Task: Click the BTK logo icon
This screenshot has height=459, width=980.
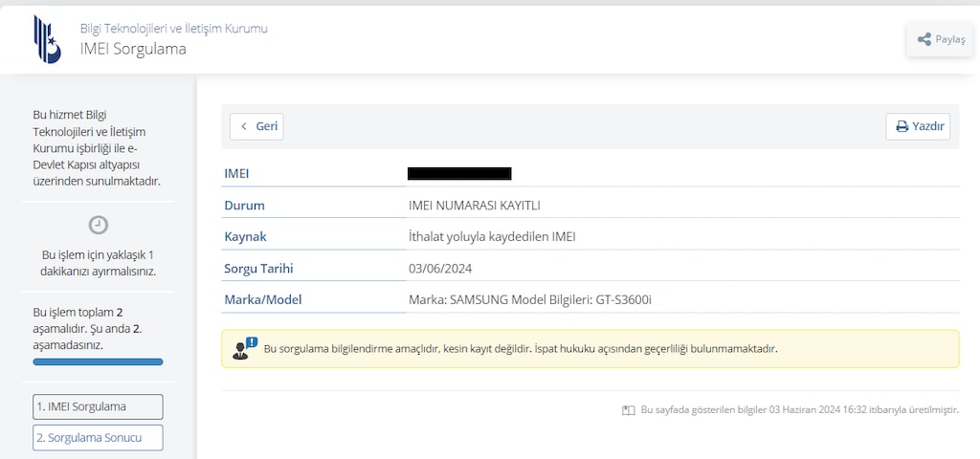Action: (x=48, y=39)
